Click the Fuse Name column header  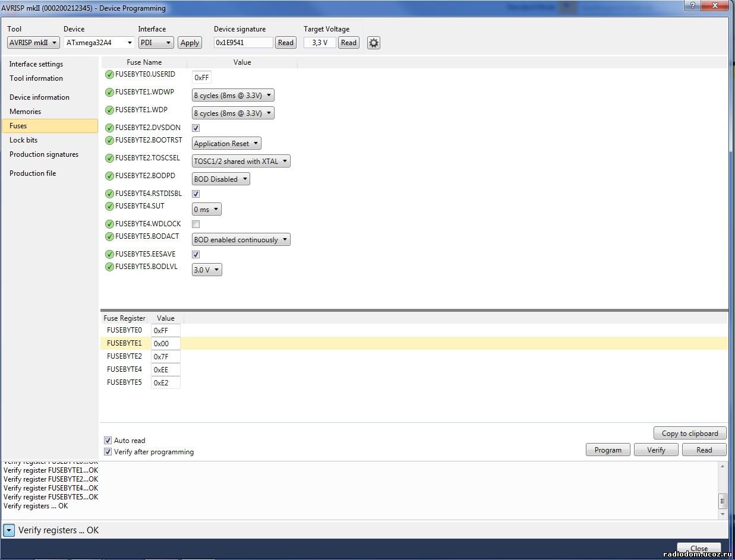click(x=144, y=62)
